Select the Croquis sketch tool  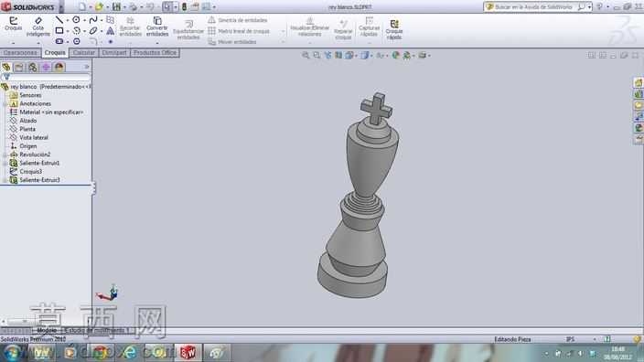[x=13, y=24]
